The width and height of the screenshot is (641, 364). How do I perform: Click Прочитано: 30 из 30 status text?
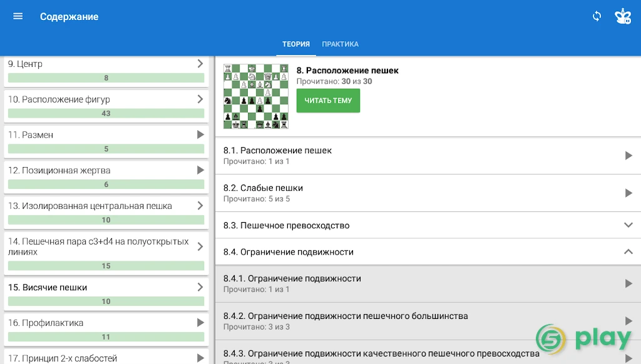(334, 81)
